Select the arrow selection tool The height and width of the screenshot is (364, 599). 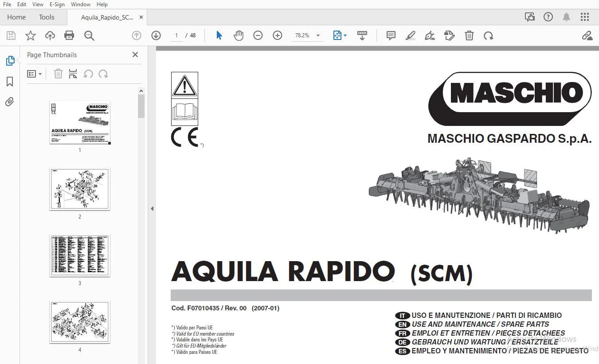pos(219,35)
